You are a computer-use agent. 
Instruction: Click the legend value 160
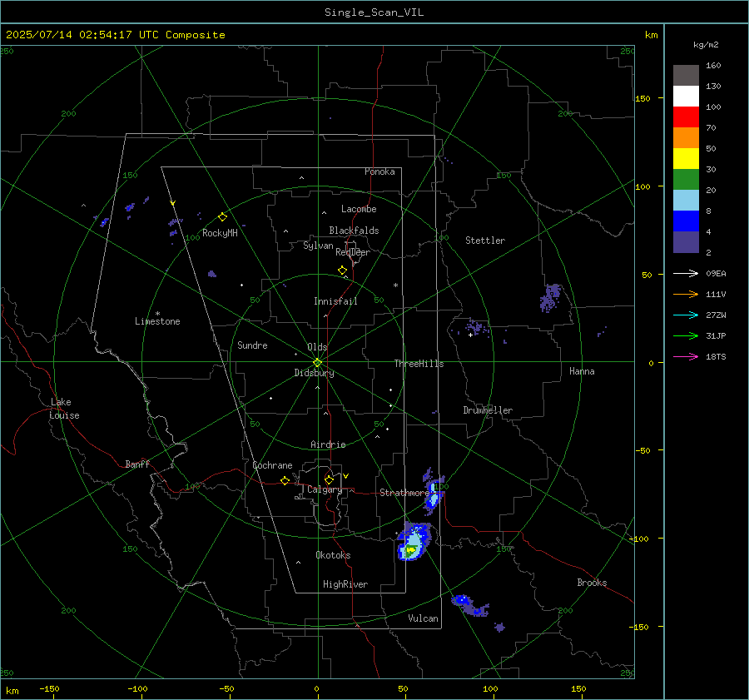click(x=713, y=66)
